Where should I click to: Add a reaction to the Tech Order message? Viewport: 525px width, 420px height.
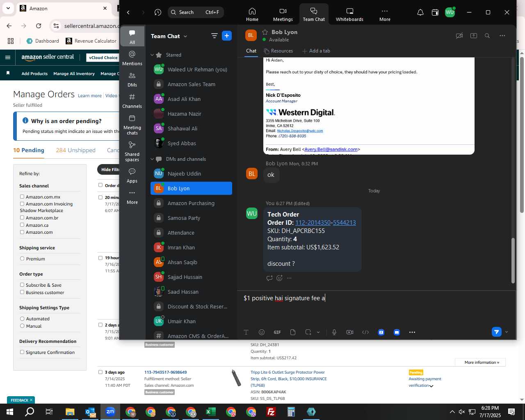(280, 278)
